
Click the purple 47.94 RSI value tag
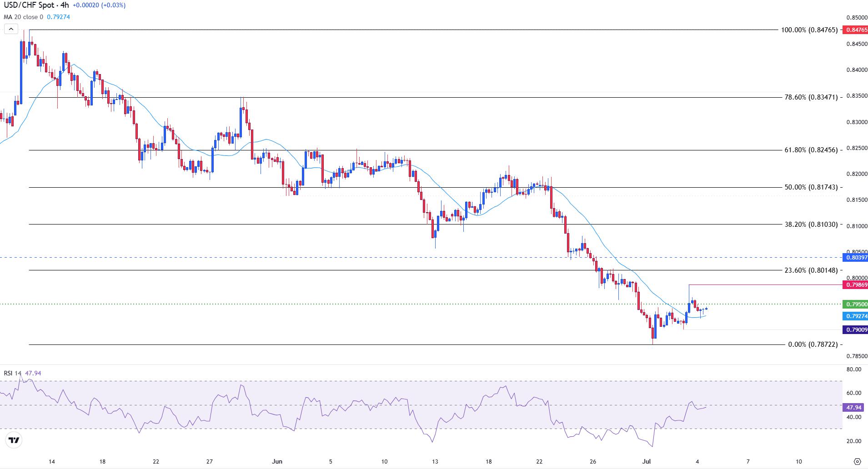[853, 408]
